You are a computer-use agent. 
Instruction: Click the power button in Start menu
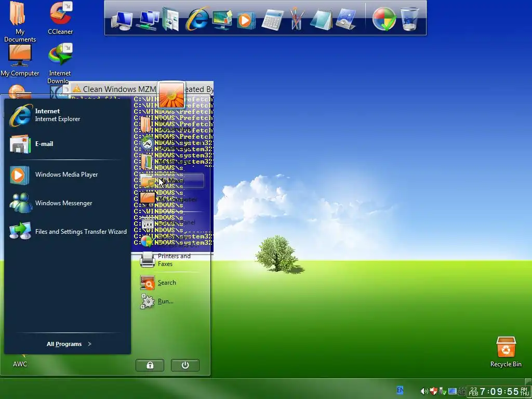(185, 365)
